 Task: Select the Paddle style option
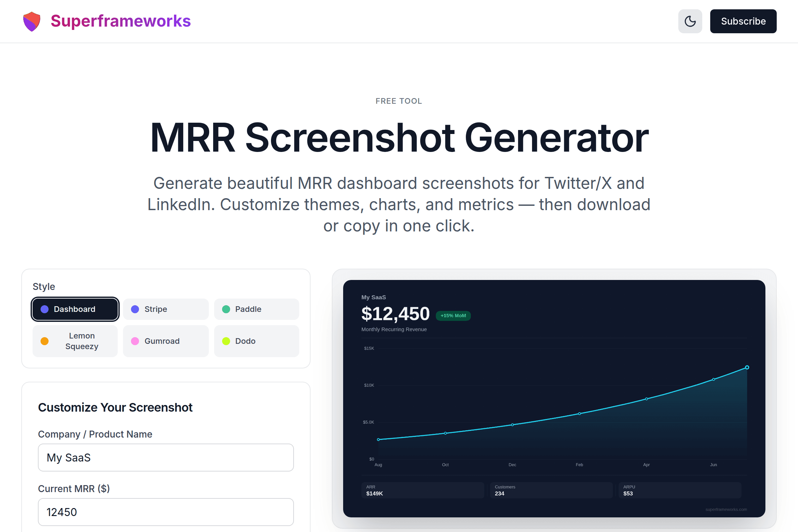[x=256, y=309]
